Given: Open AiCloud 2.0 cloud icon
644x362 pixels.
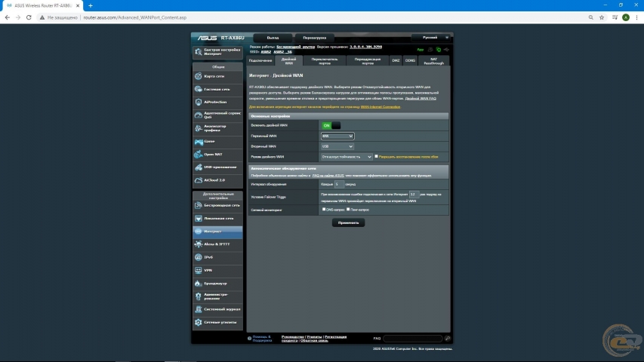Looking at the screenshot, I should (199, 180).
